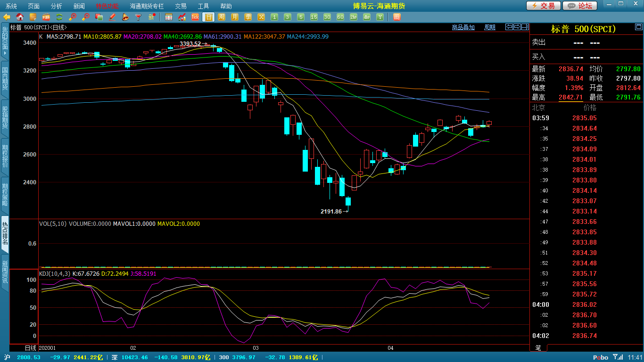The width and height of the screenshot is (644, 362).
Task: Switch to 3-minute chart
Action: [288, 17]
